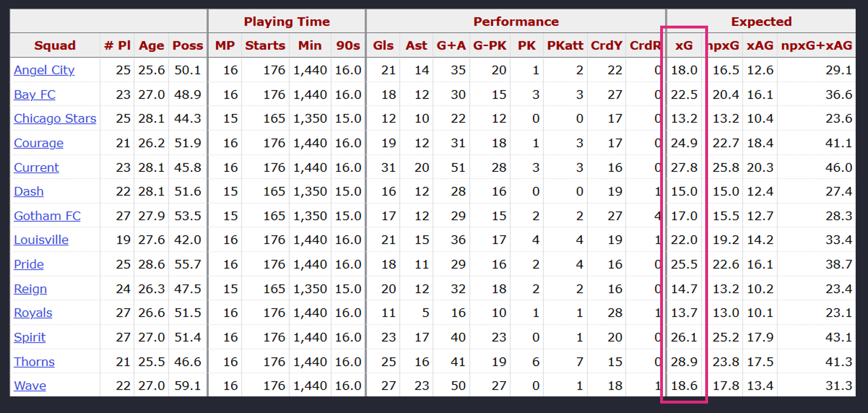
Task: Sort table by xG column header
Action: point(684,46)
